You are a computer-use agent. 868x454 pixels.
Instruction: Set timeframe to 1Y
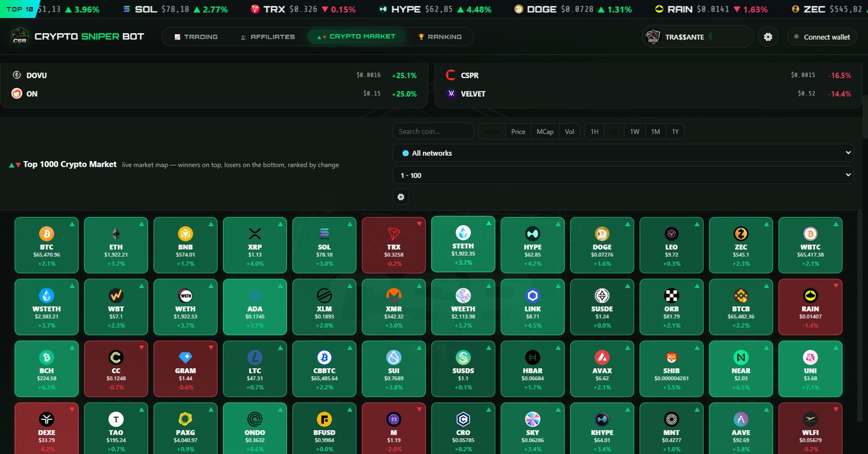tap(675, 131)
